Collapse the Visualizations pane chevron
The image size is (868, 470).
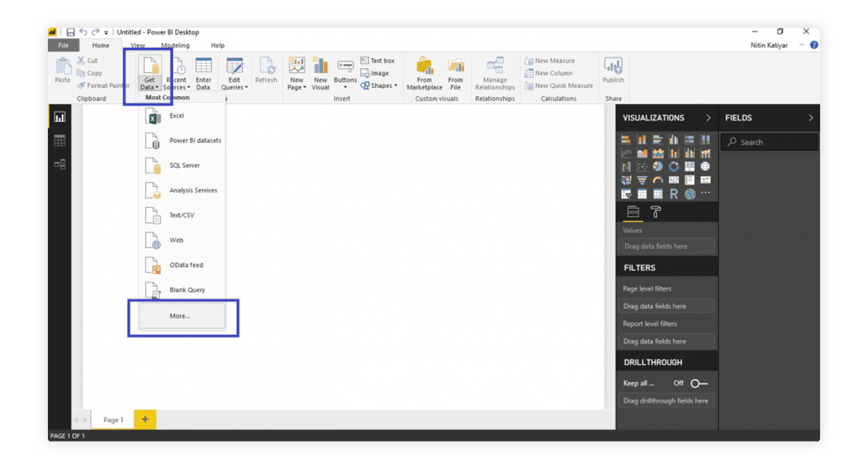click(x=708, y=118)
